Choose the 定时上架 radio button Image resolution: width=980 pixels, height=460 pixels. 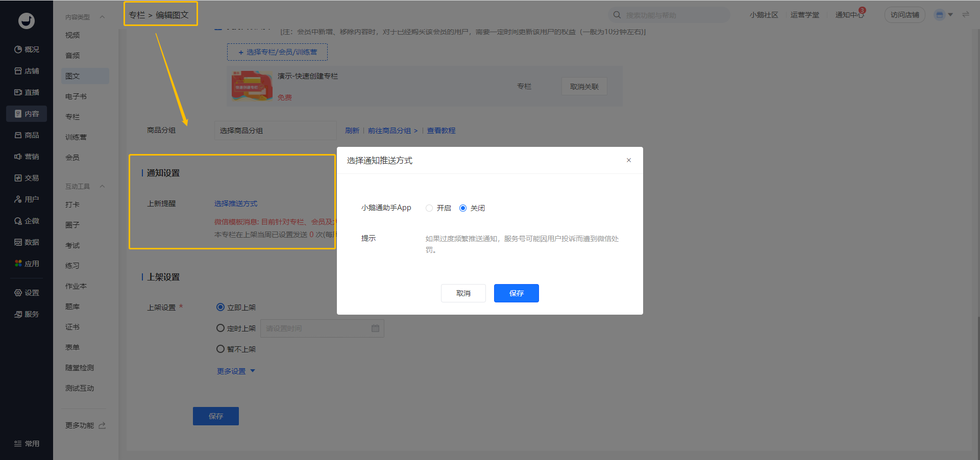click(220, 328)
